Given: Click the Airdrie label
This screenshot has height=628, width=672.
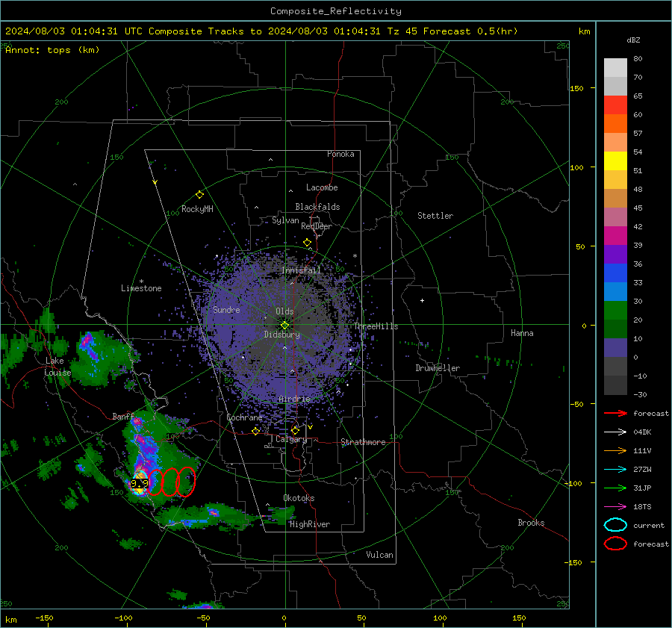Looking at the screenshot, I should [294, 399].
